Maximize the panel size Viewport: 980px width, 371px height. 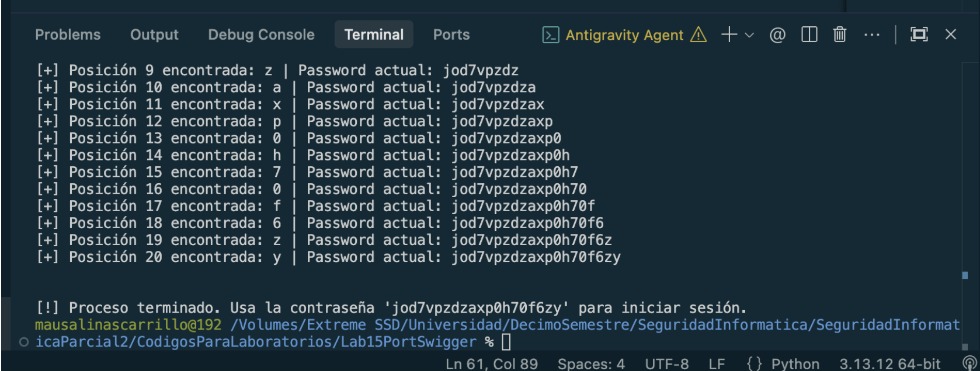tap(919, 35)
